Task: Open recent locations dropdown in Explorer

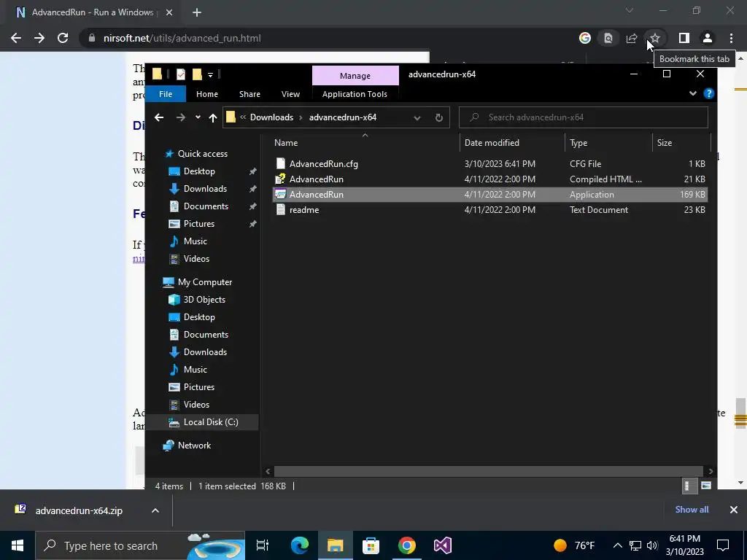Action: click(198, 117)
